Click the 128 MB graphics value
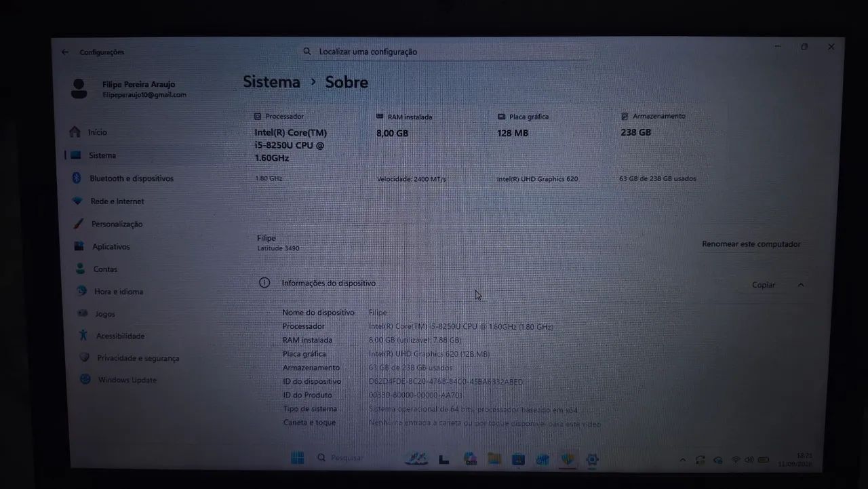This screenshot has height=489, width=868. (513, 133)
